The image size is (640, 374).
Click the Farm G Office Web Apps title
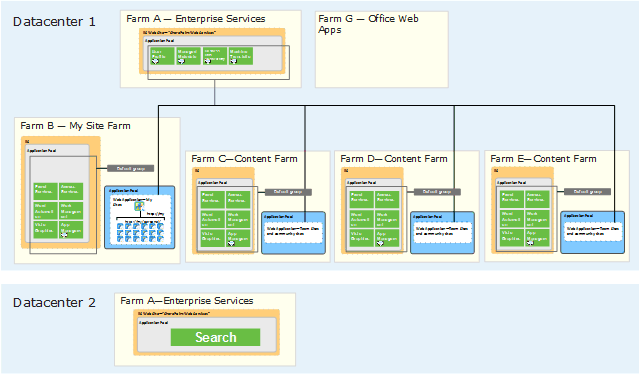[x=368, y=24]
